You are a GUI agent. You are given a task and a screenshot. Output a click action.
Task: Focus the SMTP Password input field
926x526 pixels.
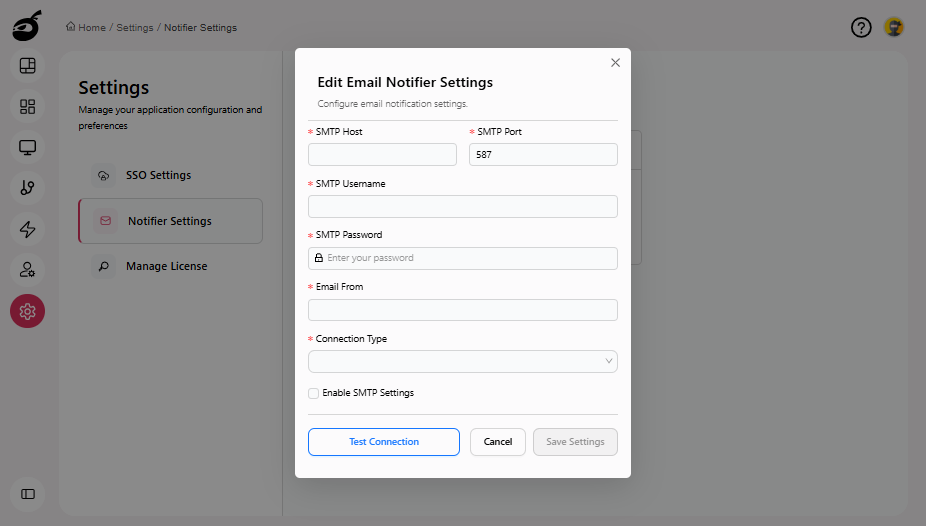click(x=462, y=258)
